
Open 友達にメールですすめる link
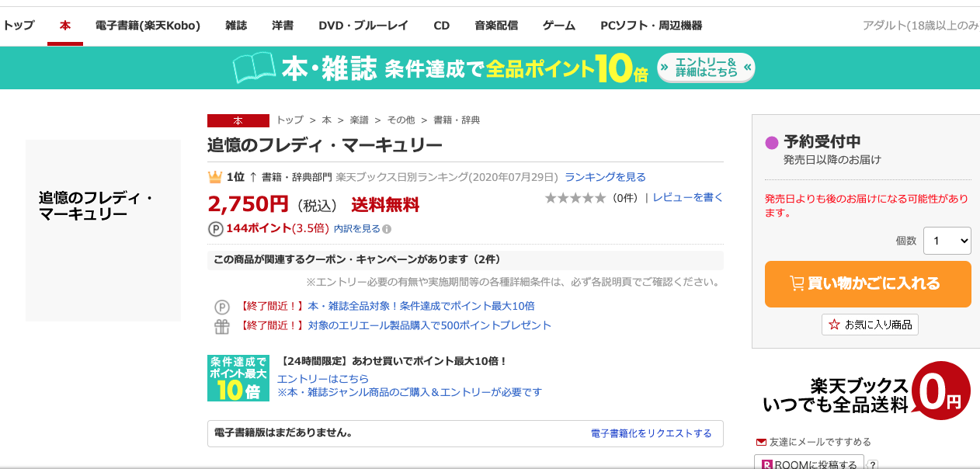click(820, 442)
